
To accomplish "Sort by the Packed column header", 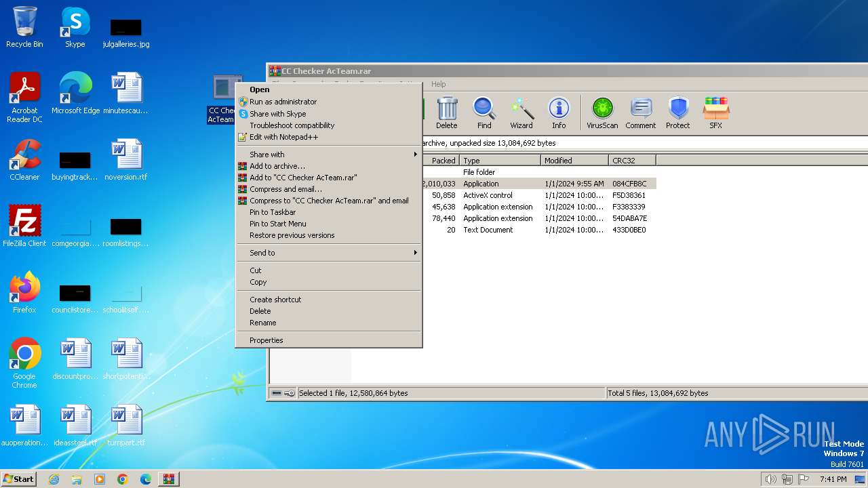I will coord(441,161).
